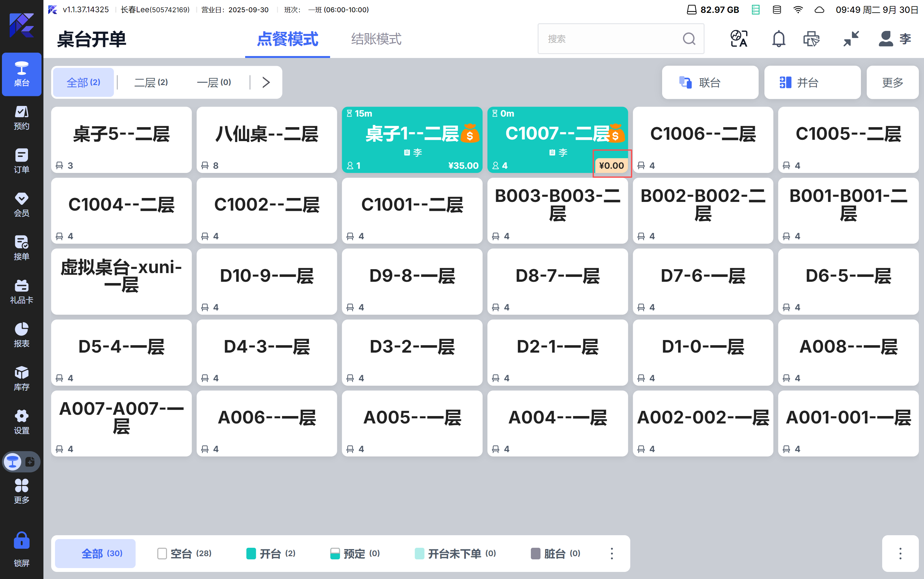The image size is (924, 579).
Task: Click the printer icon in header
Action: point(811,39)
